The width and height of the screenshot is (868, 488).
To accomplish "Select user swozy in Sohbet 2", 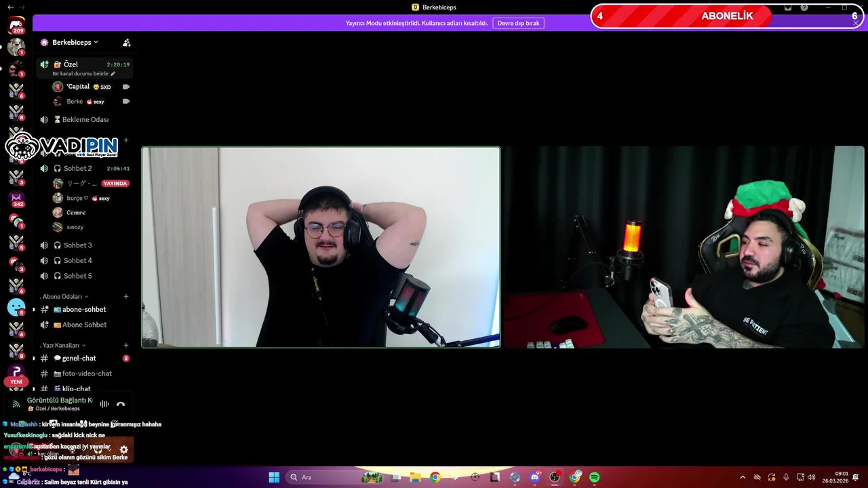I will (x=75, y=227).
